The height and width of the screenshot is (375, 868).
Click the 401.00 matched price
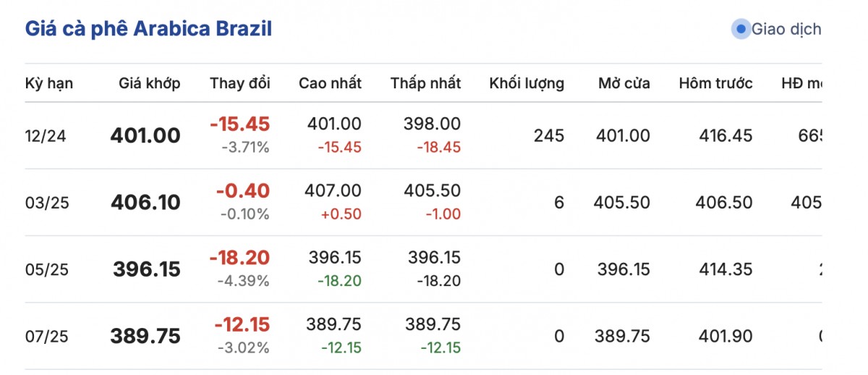(x=145, y=136)
